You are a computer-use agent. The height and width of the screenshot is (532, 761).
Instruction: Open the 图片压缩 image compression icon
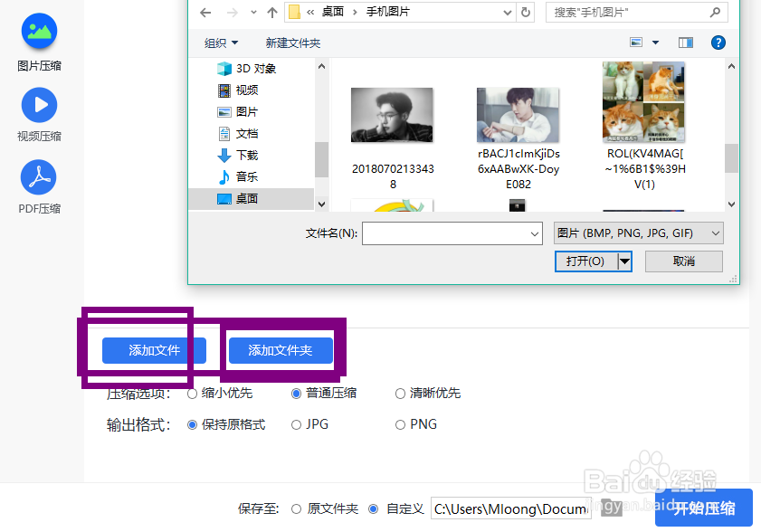(x=39, y=31)
